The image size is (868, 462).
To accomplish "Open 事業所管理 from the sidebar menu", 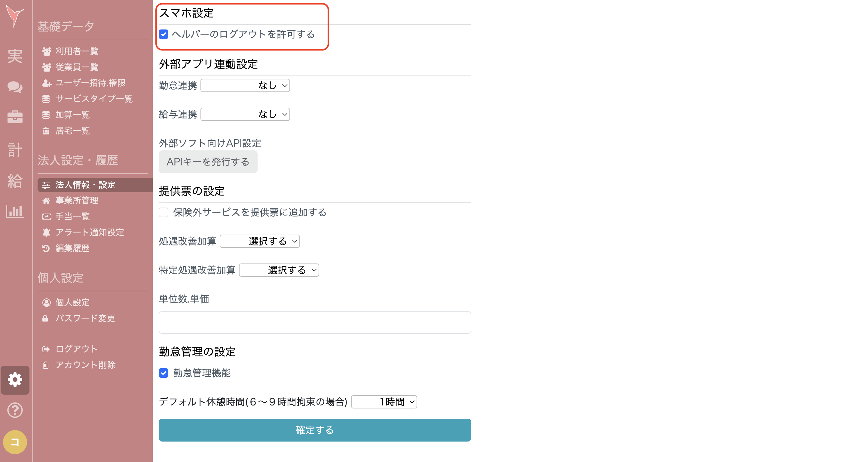I will (x=76, y=200).
